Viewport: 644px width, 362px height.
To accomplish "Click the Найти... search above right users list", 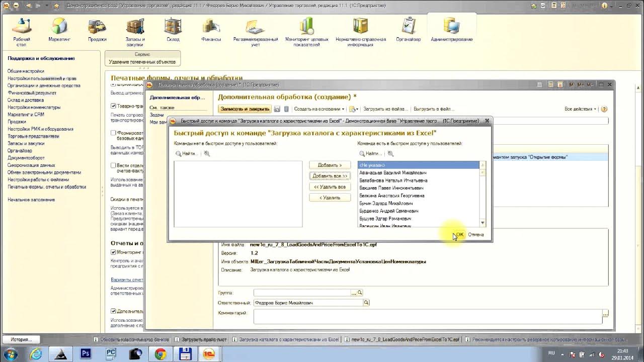I will tap(370, 154).
